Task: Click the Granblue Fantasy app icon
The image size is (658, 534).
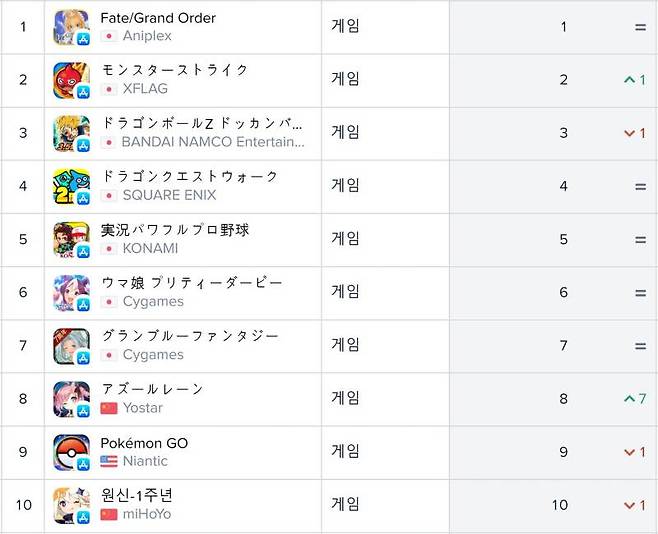Action: [x=71, y=346]
